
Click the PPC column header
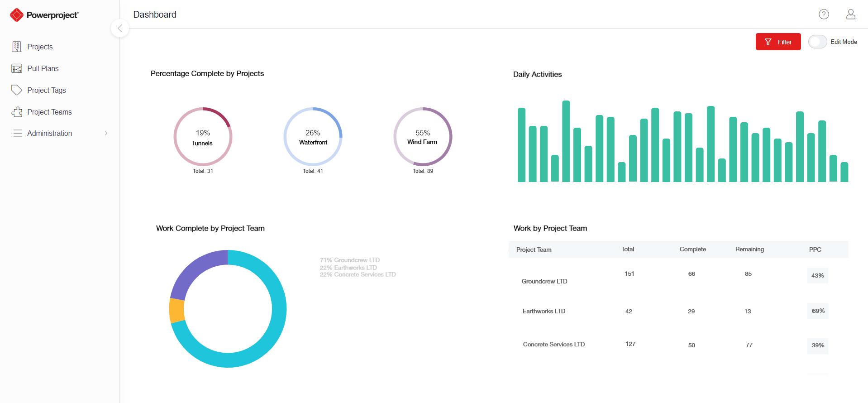(815, 249)
